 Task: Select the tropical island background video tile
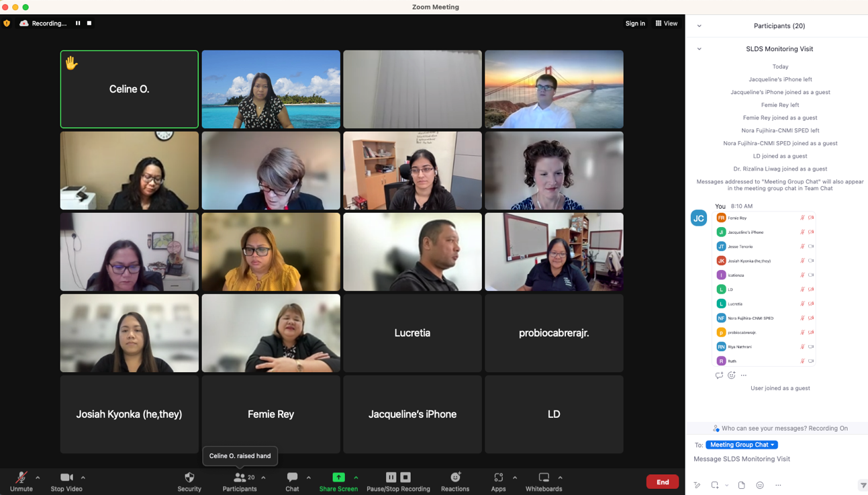pos(271,89)
